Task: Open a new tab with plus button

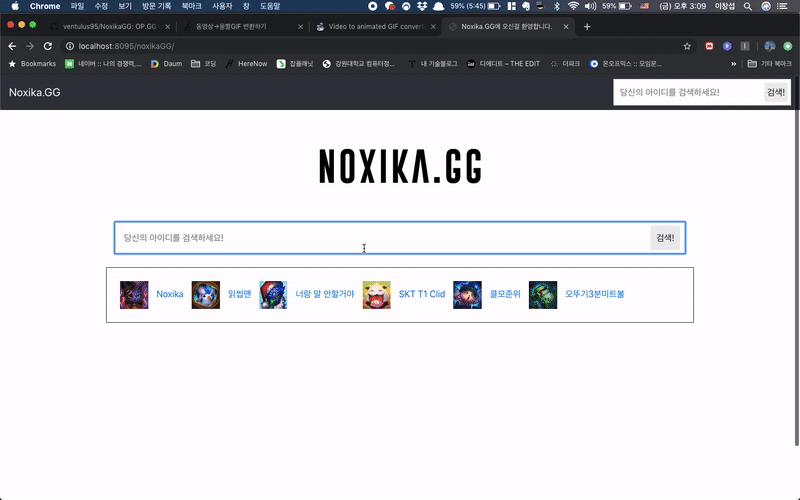Action: (587, 27)
